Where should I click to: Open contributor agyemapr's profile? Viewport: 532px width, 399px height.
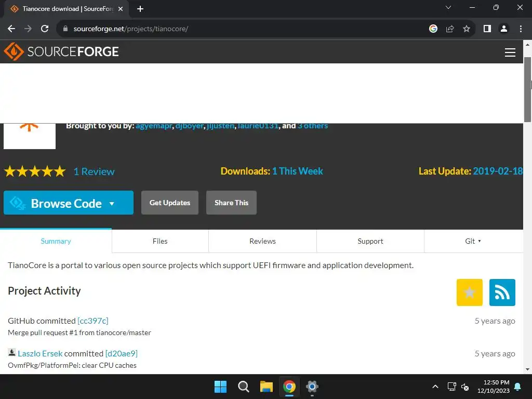pos(154,126)
